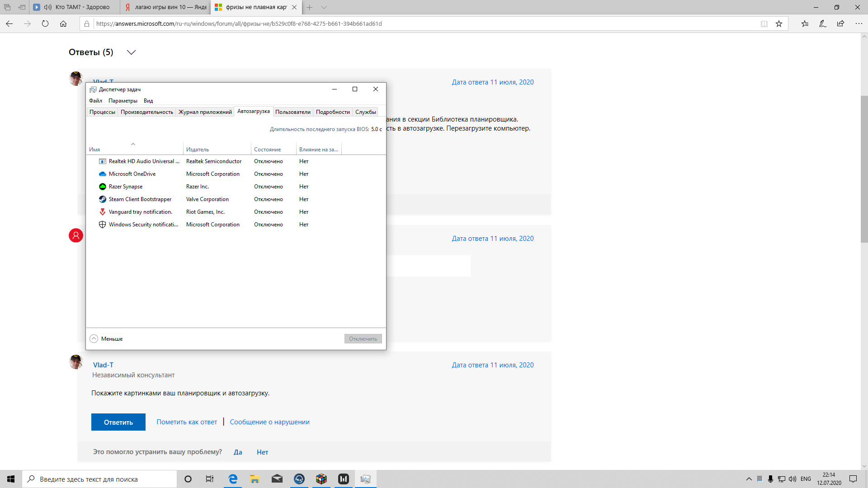
Task: Click the Vanguard tray notification icon
Action: click(103, 212)
